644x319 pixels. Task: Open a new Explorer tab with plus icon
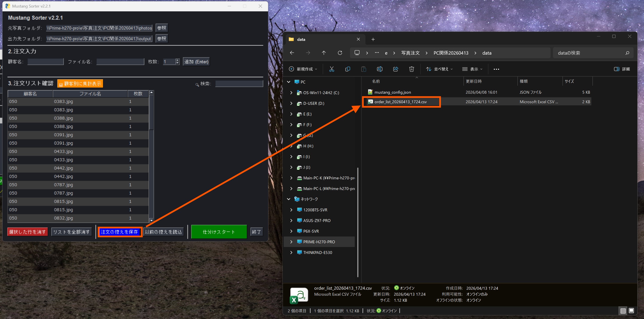[x=373, y=39]
